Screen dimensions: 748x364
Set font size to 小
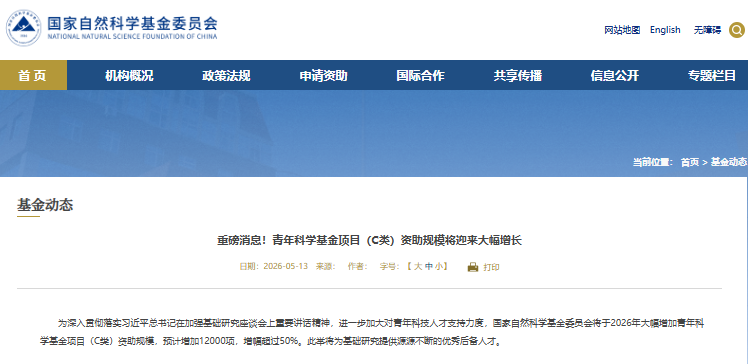438,266
